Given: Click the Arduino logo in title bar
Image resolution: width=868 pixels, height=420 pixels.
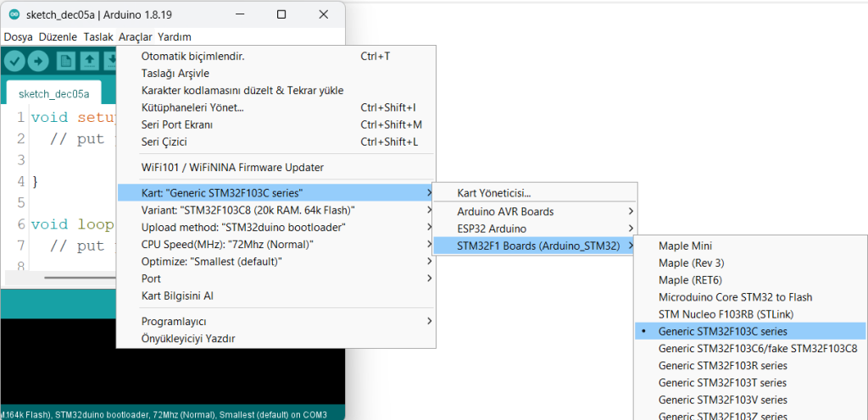Looking at the screenshot, I should 14,14.
